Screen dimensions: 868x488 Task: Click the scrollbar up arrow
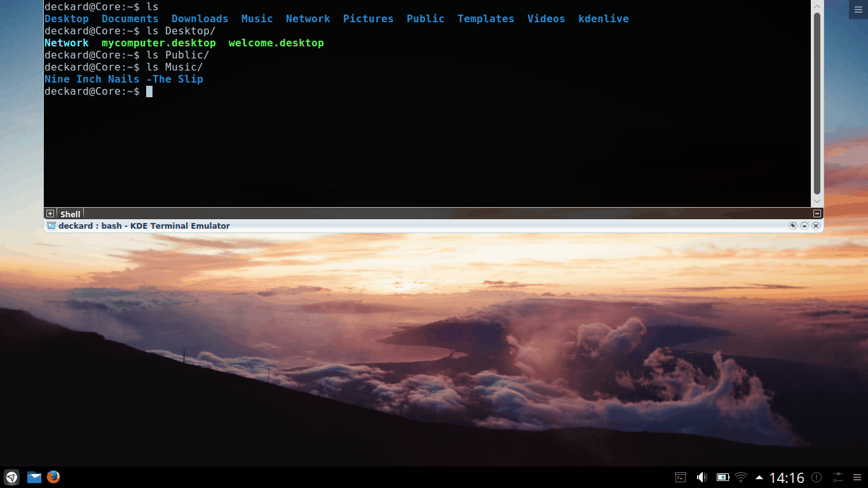pos(817,6)
